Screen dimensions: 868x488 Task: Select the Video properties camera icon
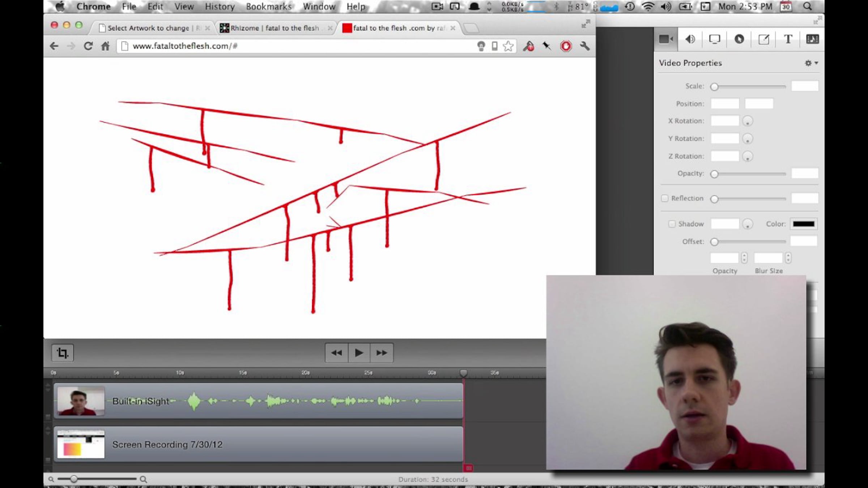click(x=665, y=39)
